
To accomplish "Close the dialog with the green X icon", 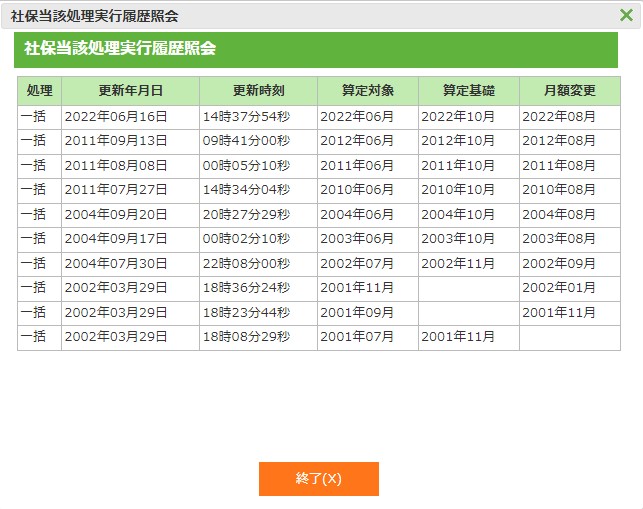I will (x=626, y=15).
